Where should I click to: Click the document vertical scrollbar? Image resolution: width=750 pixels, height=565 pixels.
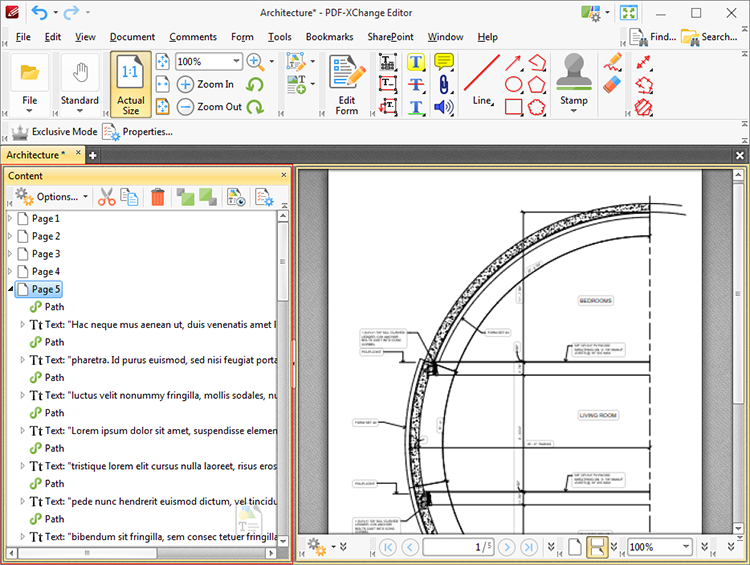tap(739, 293)
